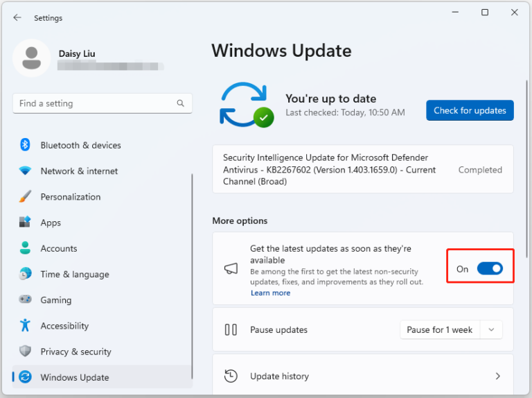The width and height of the screenshot is (532, 398).
Task: Click the Privacy shield icon
Action: pos(25,351)
